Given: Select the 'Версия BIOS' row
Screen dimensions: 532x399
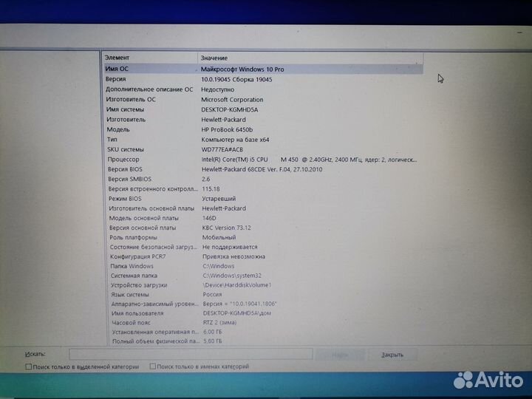Looking at the screenshot, I should pos(263,169).
